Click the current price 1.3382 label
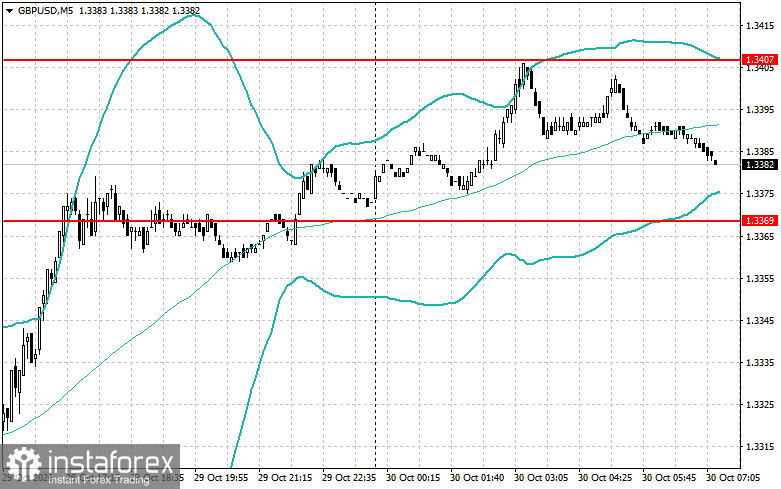The image size is (781, 489). tap(760, 164)
